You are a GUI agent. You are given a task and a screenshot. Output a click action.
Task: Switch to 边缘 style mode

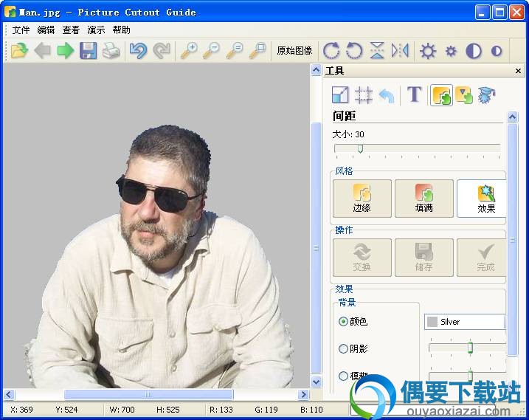click(x=362, y=199)
